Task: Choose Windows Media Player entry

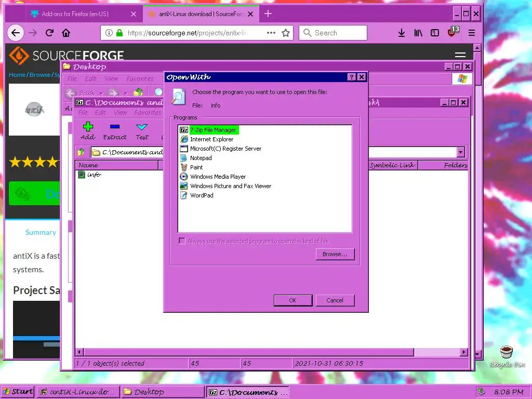Action: [x=218, y=177]
